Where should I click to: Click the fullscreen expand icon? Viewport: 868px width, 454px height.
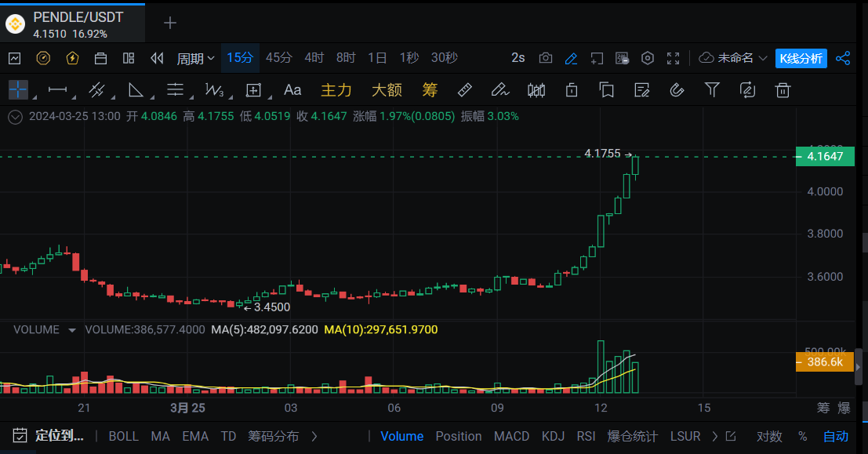673,58
